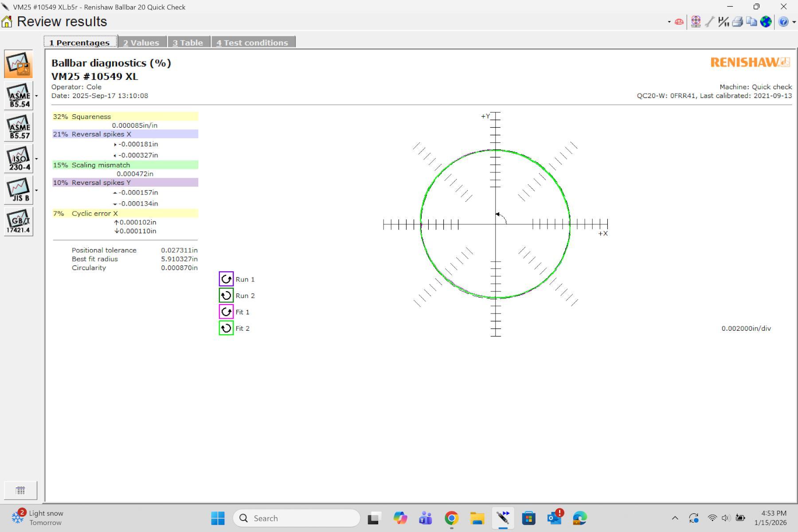Expand the ASME B5.54 dropdown arrow
Viewport: 798px width, 532px height.
tap(36, 96)
